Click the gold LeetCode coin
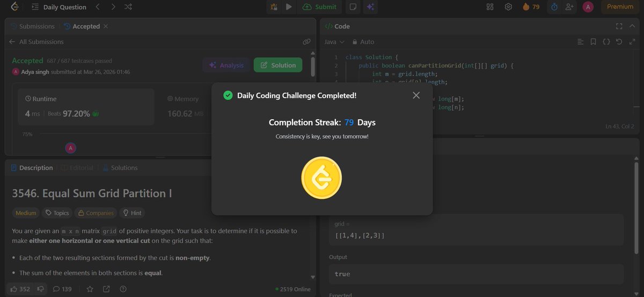Screen dimensions: 644x297 point(321,178)
